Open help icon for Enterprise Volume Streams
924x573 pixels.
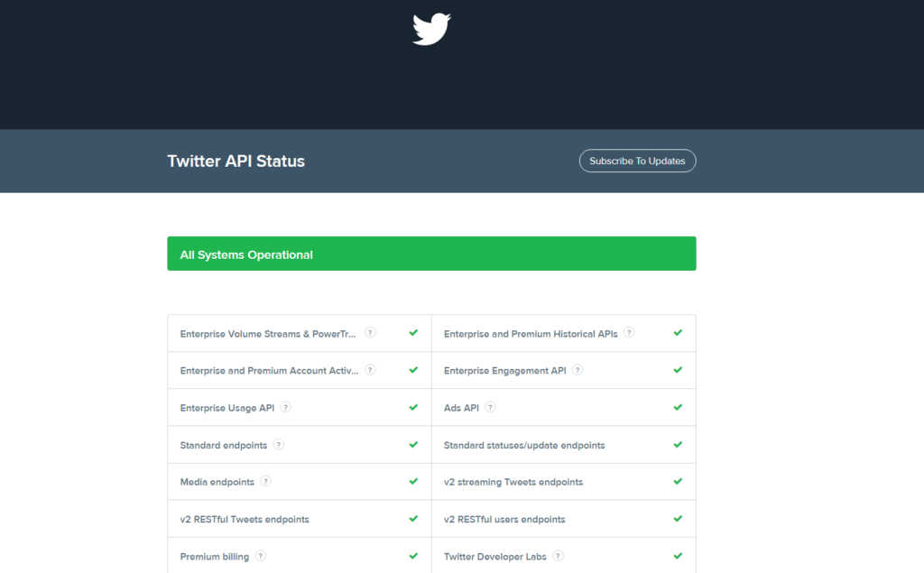pyautogui.click(x=370, y=332)
